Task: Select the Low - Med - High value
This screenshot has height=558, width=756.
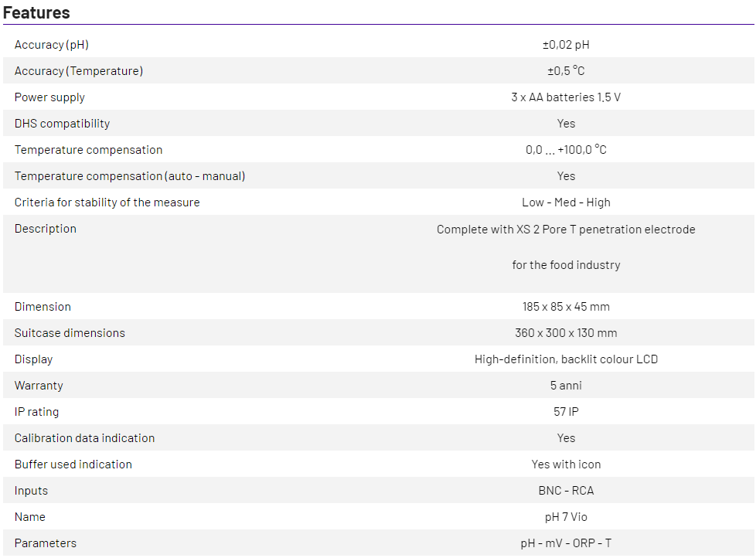Action: coord(566,202)
